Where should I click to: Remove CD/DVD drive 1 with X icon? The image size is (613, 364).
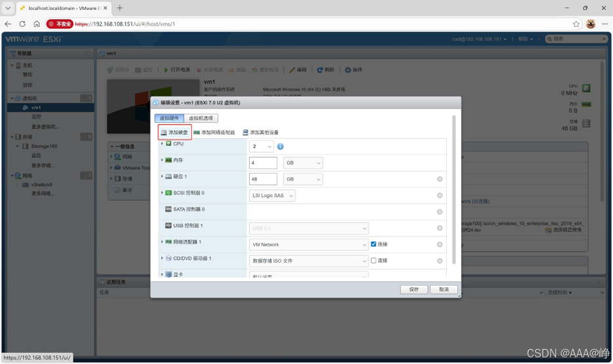click(x=440, y=261)
